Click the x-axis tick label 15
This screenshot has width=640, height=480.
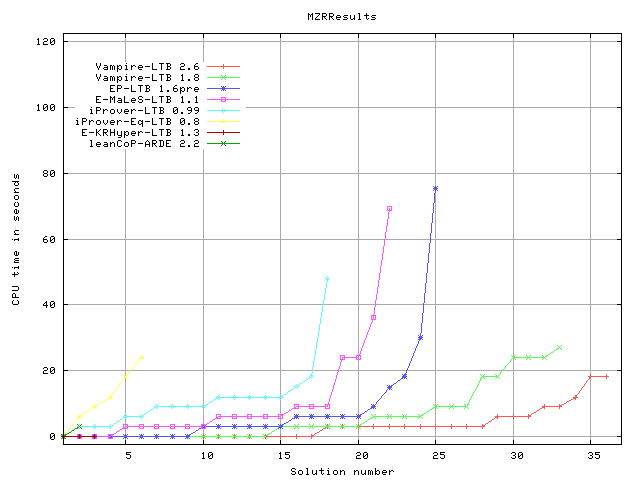click(284, 455)
